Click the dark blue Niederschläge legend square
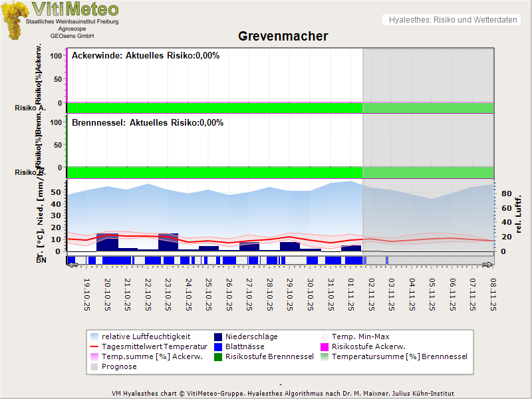532x399 pixels. coord(219,336)
